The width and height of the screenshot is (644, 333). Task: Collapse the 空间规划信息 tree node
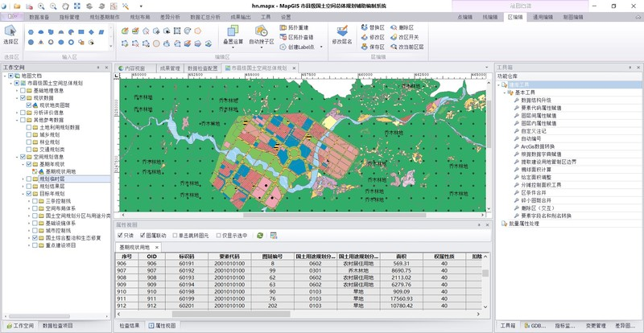(17, 157)
